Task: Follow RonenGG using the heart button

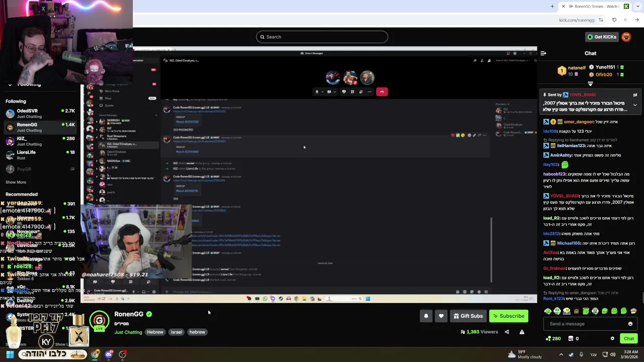Action: click(441, 316)
